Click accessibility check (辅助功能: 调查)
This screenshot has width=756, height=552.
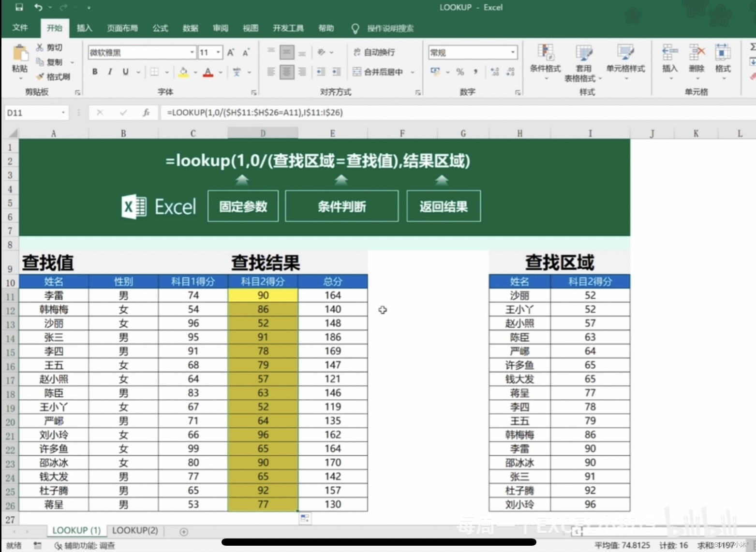click(x=85, y=546)
